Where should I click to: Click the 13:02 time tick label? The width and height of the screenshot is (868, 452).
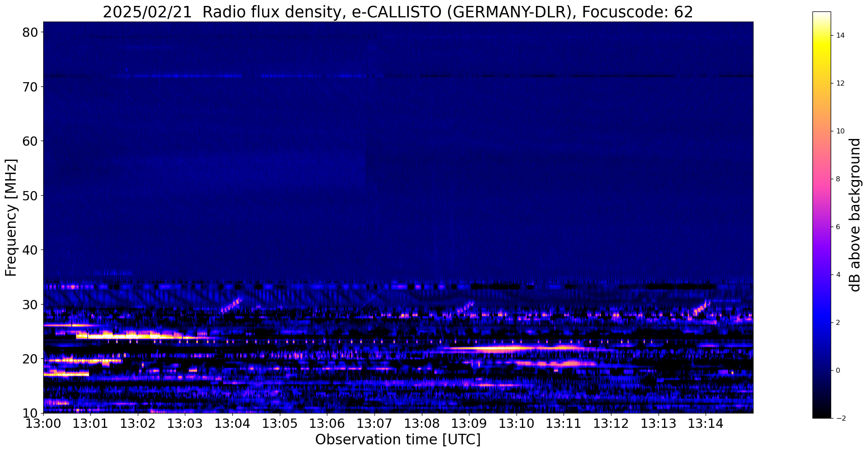(x=138, y=423)
